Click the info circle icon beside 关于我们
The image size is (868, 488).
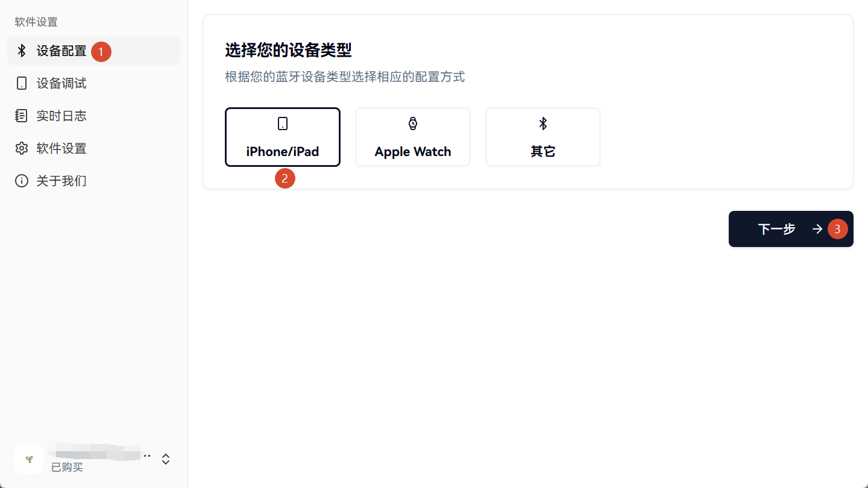22,181
